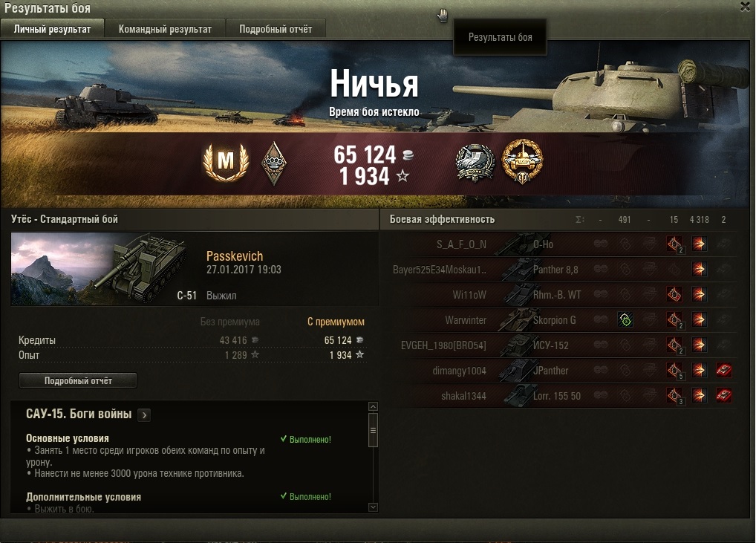Click the kill icon in dimangy1004 row
This screenshot has width=756, height=543.
pyautogui.click(x=724, y=371)
